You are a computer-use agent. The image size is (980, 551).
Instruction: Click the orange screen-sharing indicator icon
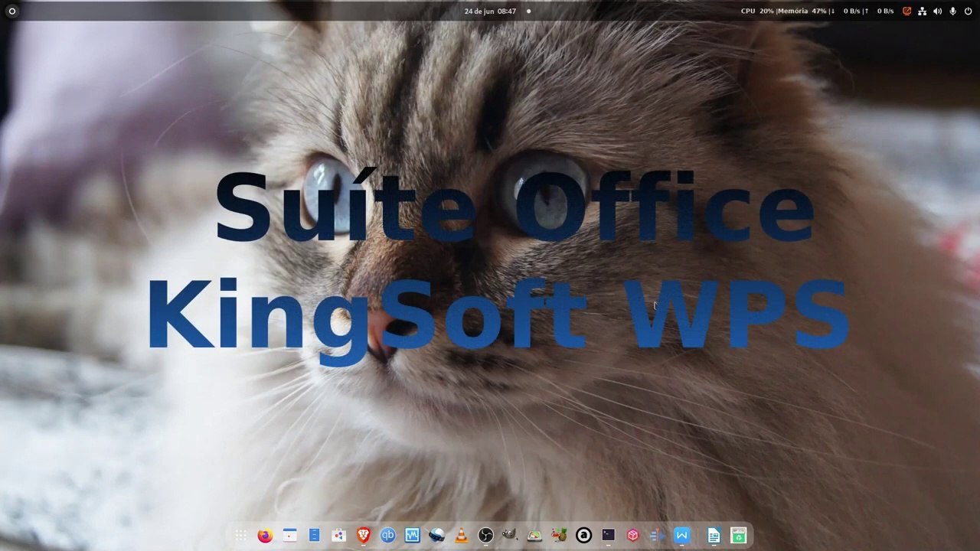pos(907,11)
